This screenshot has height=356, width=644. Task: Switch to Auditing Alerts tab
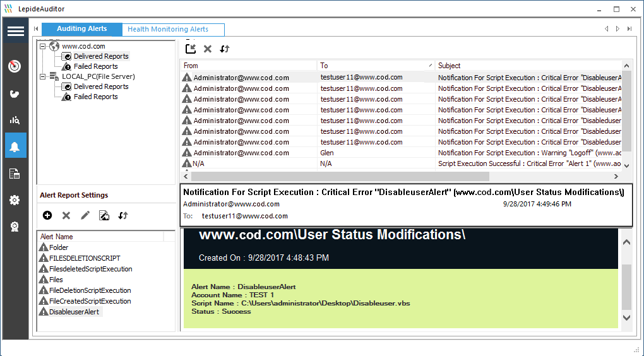pos(81,29)
